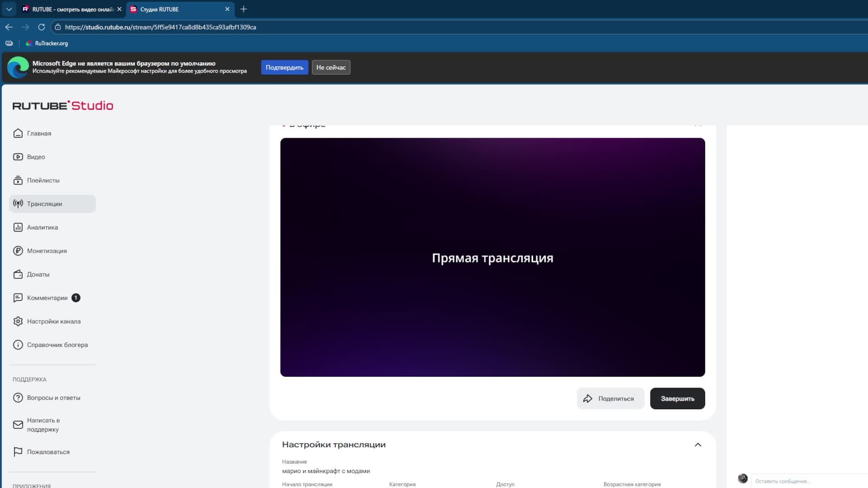Screen dimensions: 868x488
Task: Dismiss the banner with Не сейчас
Action: pos(330,67)
